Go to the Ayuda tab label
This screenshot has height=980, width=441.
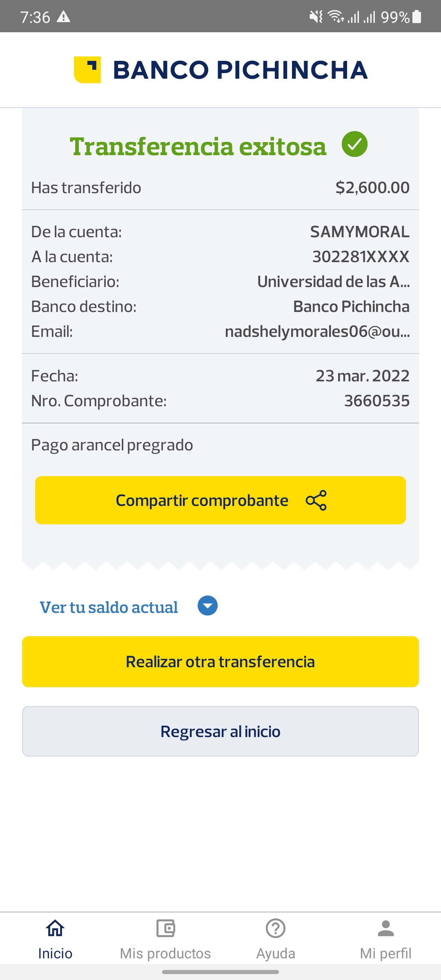pos(276,953)
